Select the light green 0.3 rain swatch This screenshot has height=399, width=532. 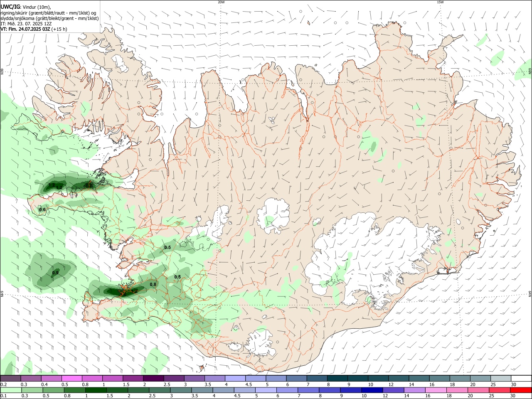[32, 390]
